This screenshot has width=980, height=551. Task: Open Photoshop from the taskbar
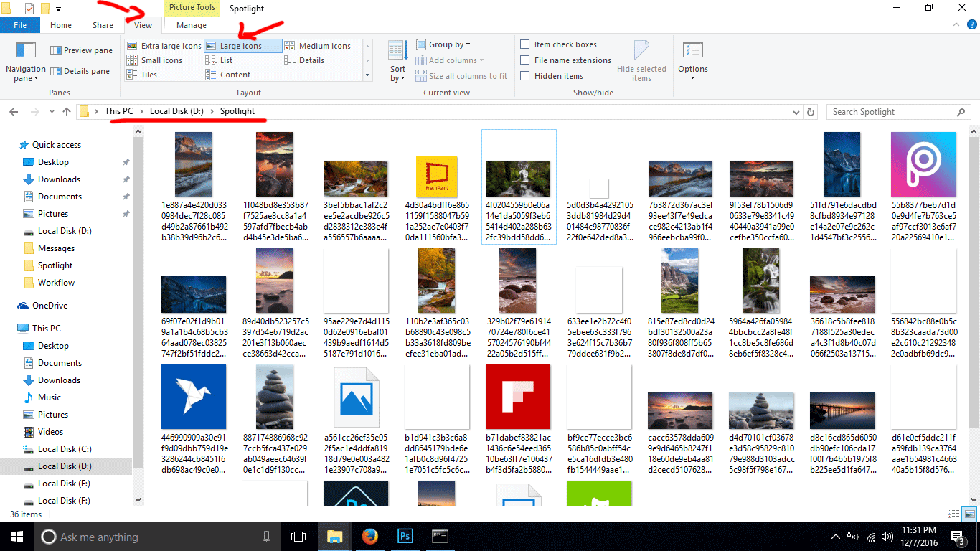click(404, 536)
